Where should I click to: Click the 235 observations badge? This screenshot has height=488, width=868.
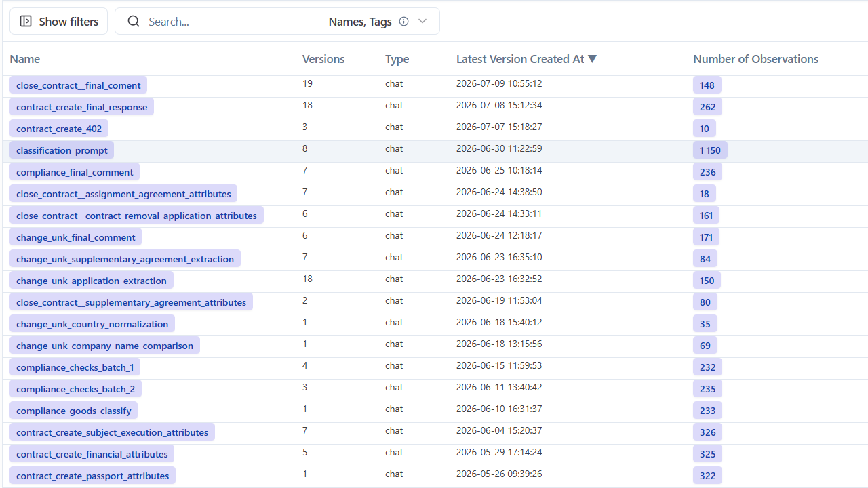[708, 389]
